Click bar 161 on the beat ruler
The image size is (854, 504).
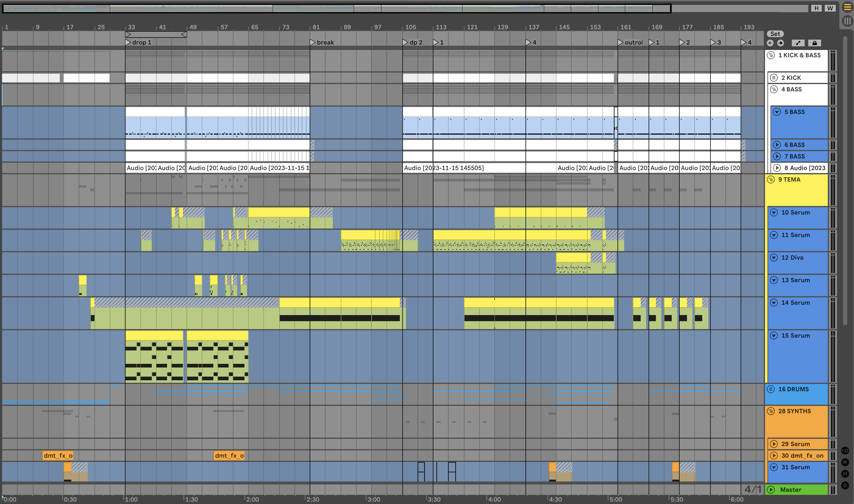[625, 27]
